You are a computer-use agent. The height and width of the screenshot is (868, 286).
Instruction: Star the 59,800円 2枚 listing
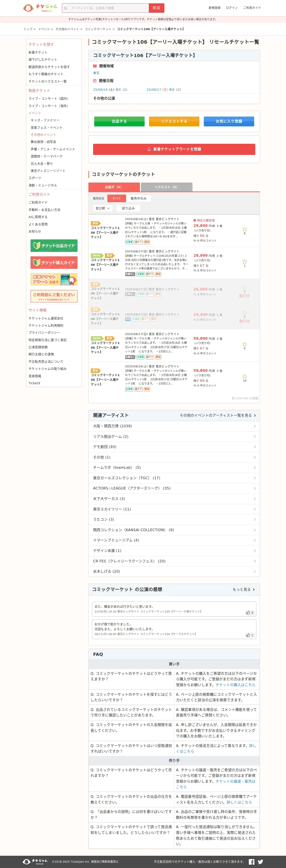coord(245,344)
